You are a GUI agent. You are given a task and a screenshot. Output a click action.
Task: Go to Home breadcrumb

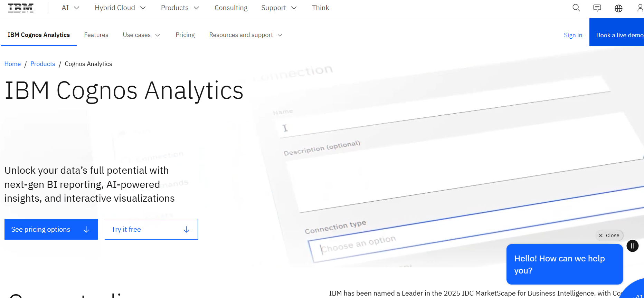coord(12,64)
